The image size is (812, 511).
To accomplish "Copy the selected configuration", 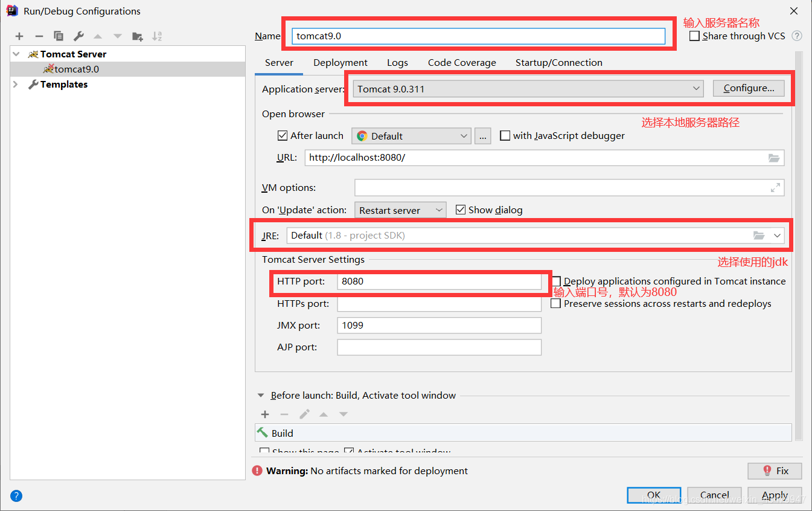I will click(x=59, y=36).
